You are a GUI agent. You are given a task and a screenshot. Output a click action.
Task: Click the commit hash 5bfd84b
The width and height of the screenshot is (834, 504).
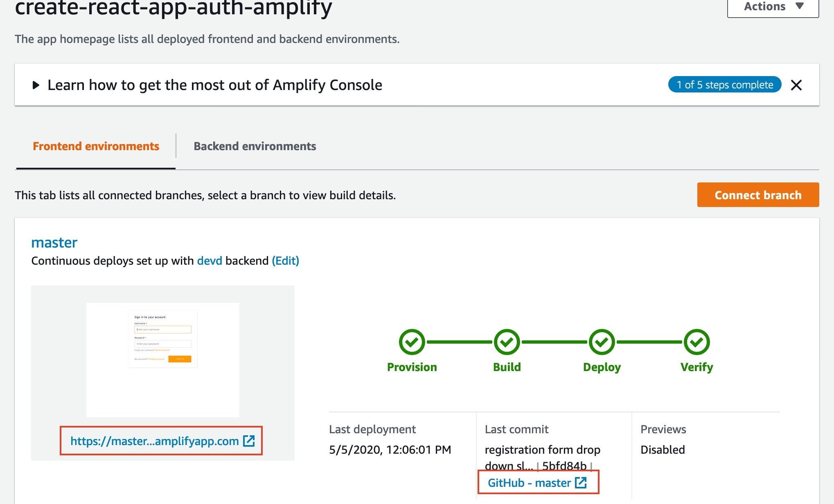pyautogui.click(x=564, y=466)
